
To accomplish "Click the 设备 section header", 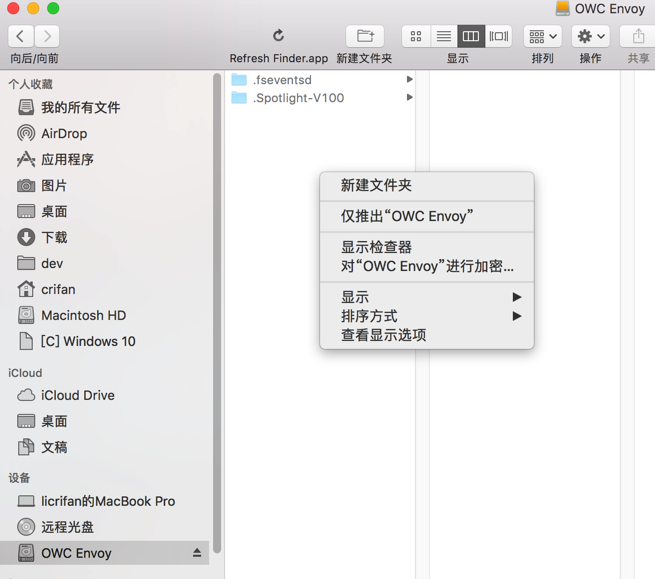I will tap(19, 477).
